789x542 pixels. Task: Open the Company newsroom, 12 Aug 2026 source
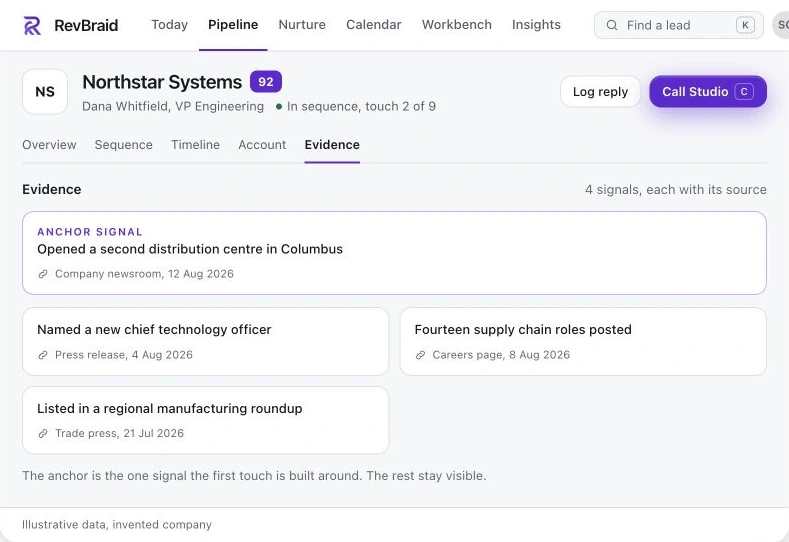(144, 274)
